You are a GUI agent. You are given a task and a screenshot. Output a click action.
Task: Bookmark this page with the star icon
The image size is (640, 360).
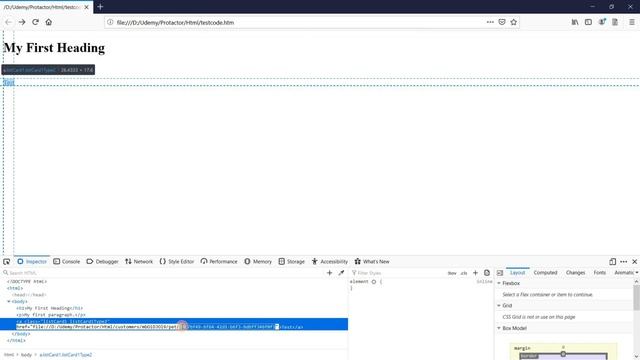coord(513,22)
